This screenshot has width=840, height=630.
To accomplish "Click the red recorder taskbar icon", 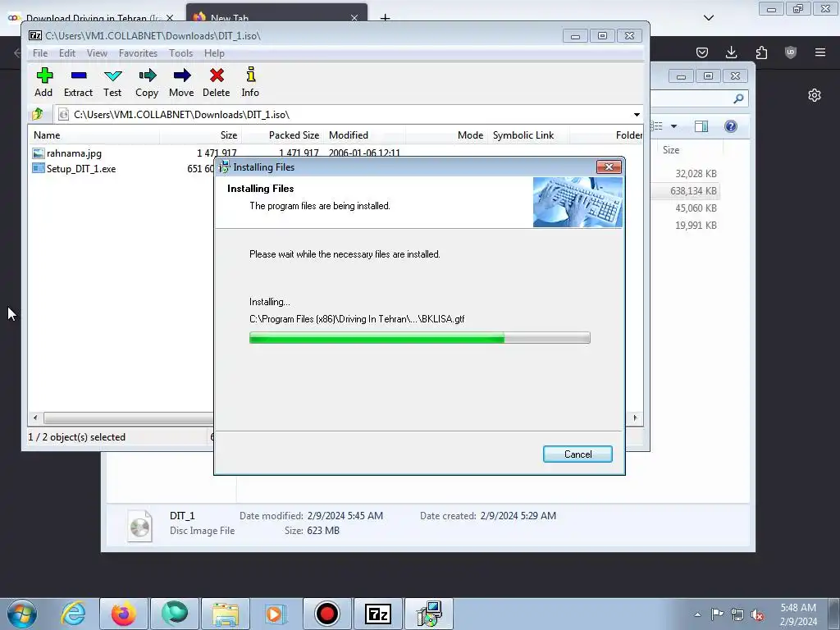I will (x=326, y=614).
